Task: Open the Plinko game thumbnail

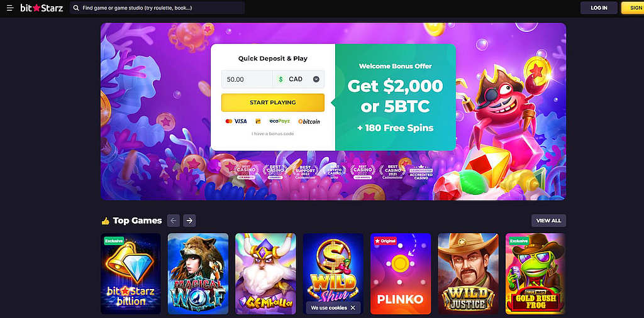Action: point(401,273)
